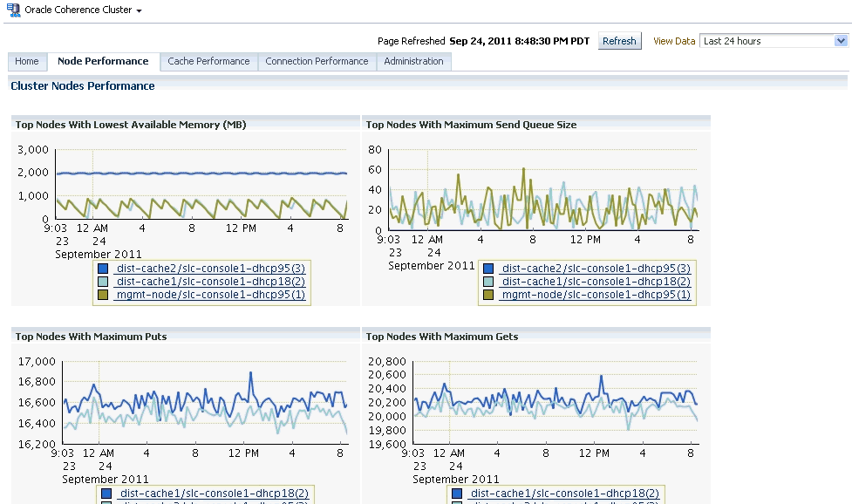
Task: Click the Maximum Puts chart plot
Action: coord(205,403)
